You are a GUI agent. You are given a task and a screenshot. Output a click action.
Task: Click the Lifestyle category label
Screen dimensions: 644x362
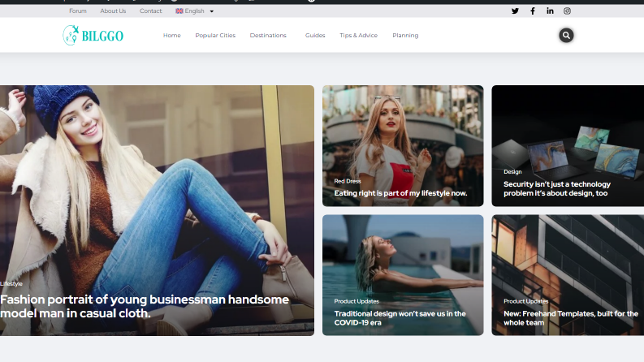pos(11,283)
